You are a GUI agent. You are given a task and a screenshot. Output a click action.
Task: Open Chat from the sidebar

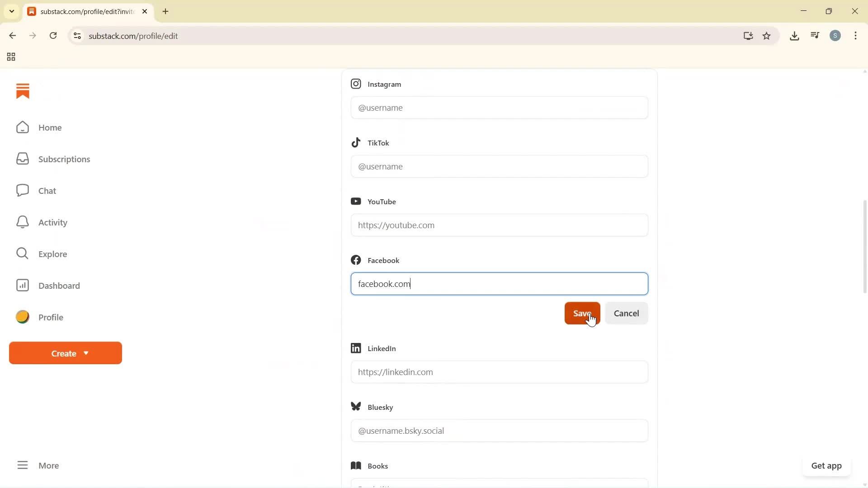tap(47, 190)
